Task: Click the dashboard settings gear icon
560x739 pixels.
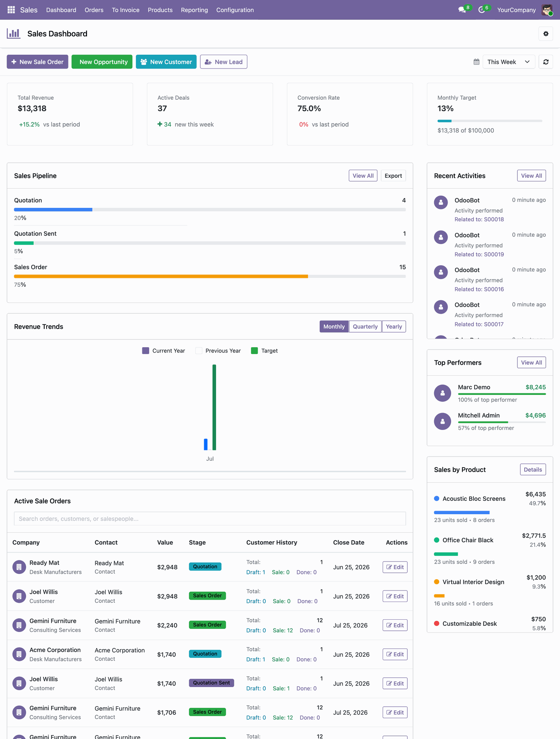Action: click(546, 33)
